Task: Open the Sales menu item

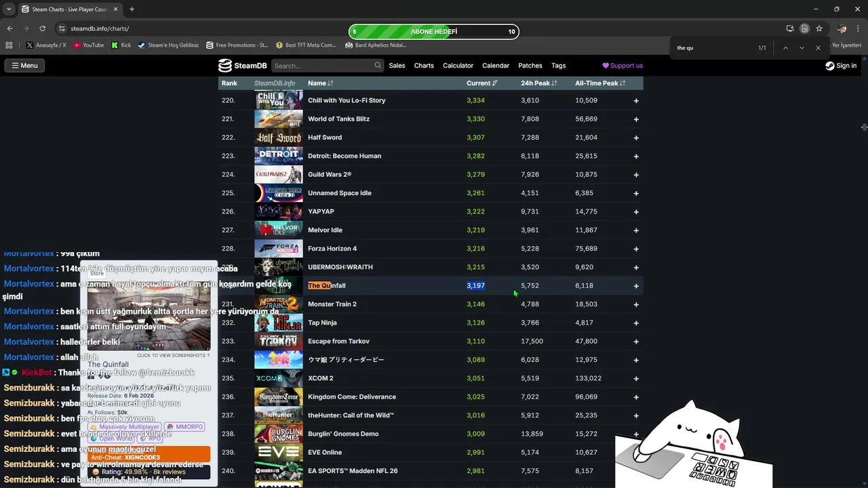Action: pyautogui.click(x=397, y=66)
